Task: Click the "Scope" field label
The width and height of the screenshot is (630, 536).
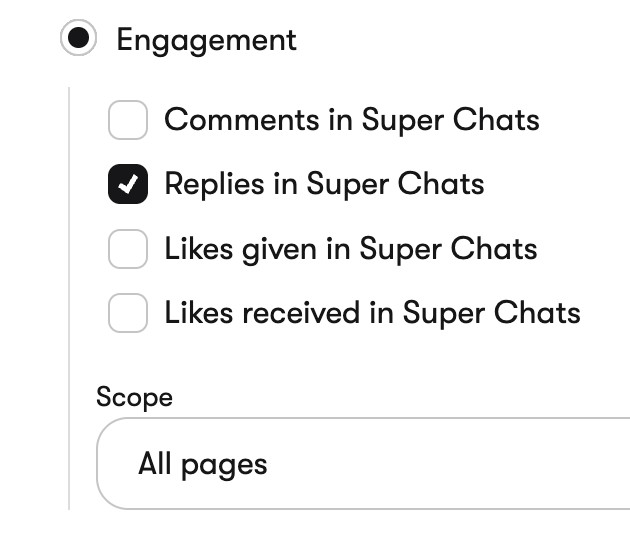Action: 134,397
